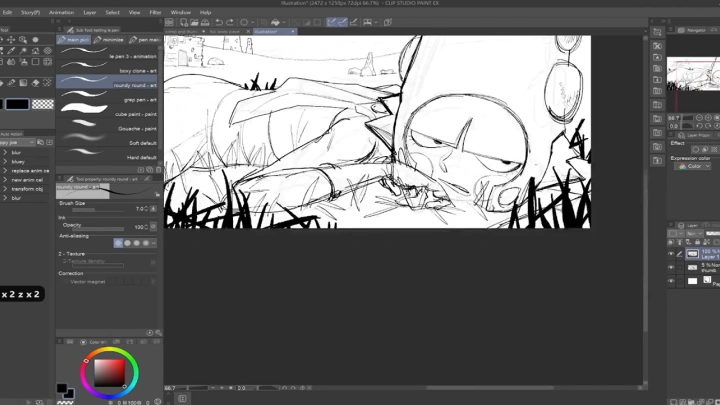Select the Gradient tool icon
Viewport: 720px width, 405px height.
click(23, 83)
